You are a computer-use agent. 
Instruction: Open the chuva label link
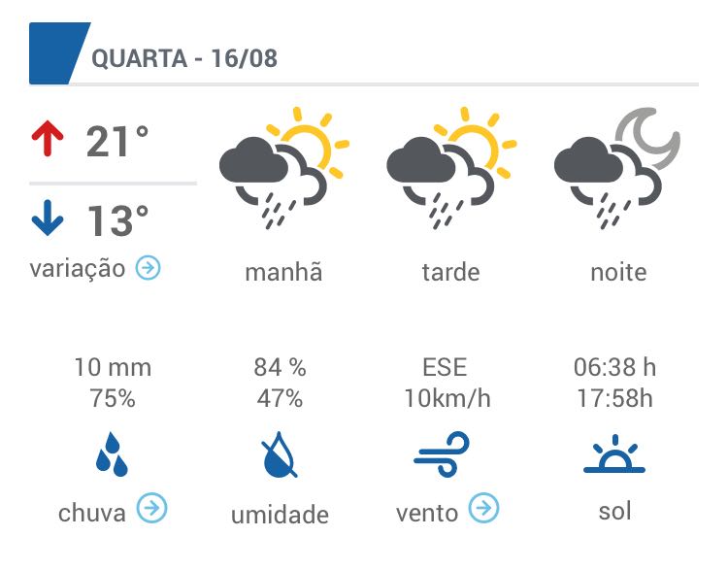pyautogui.click(x=92, y=513)
